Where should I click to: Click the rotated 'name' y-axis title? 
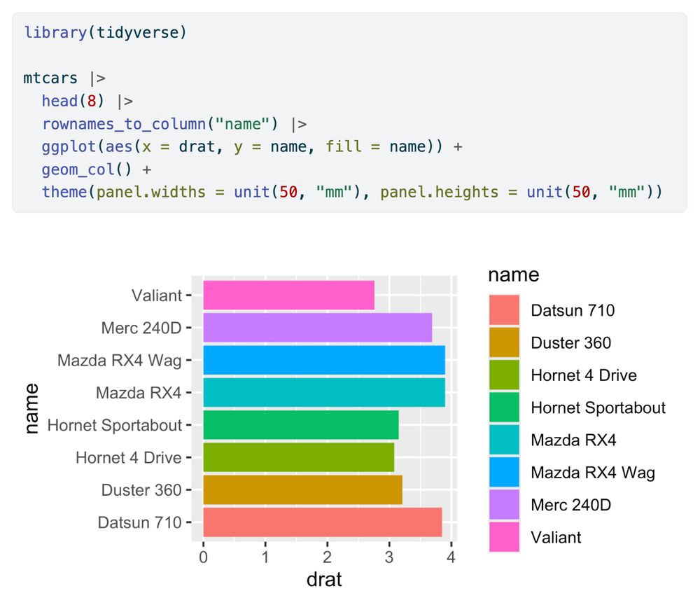point(31,408)
